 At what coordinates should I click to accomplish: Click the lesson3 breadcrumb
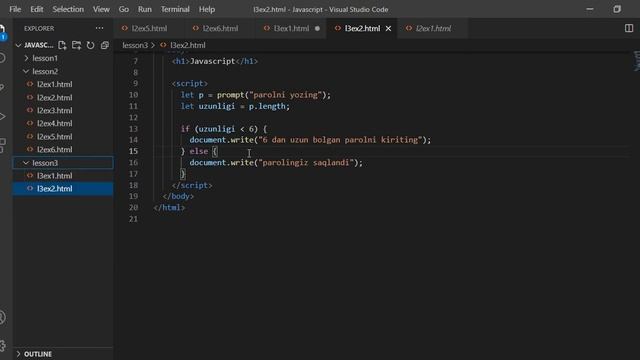pos(135,45)
